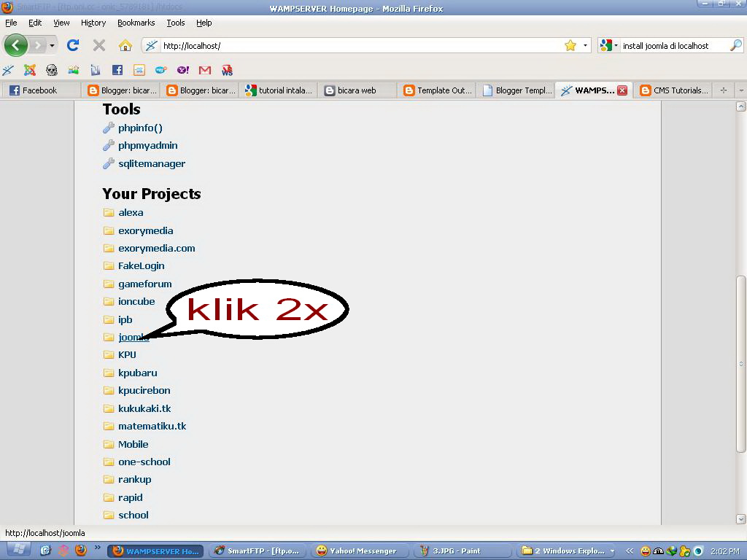Switch to the Template Out... tab
Screen dimensions: 747x560
pos(437,90)
